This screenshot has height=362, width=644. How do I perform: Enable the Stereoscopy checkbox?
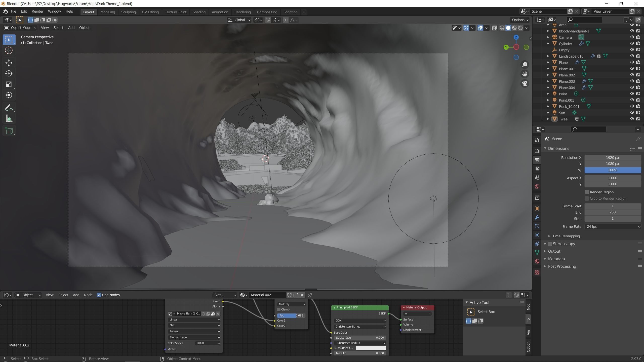pos(550,244)
